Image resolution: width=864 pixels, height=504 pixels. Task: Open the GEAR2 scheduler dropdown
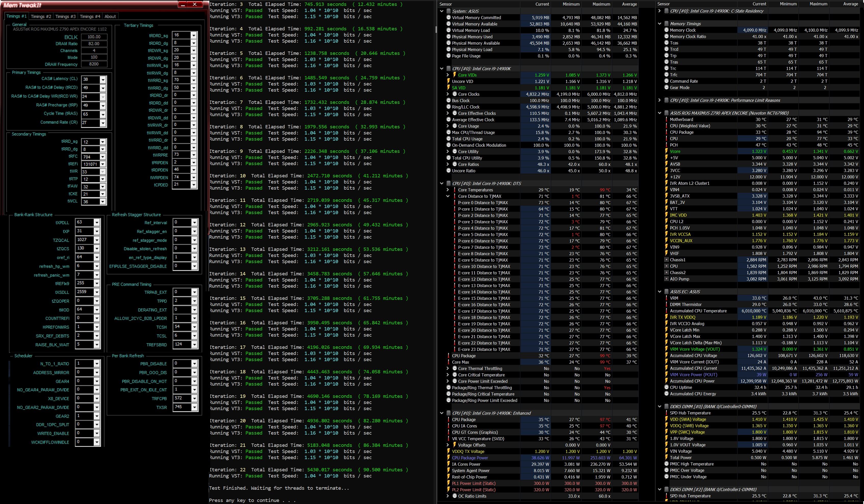97,416
